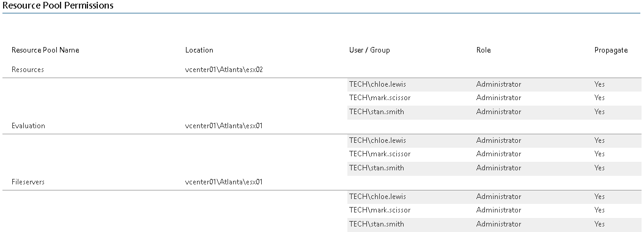Select the User / Group column header

tap(369, 50)
